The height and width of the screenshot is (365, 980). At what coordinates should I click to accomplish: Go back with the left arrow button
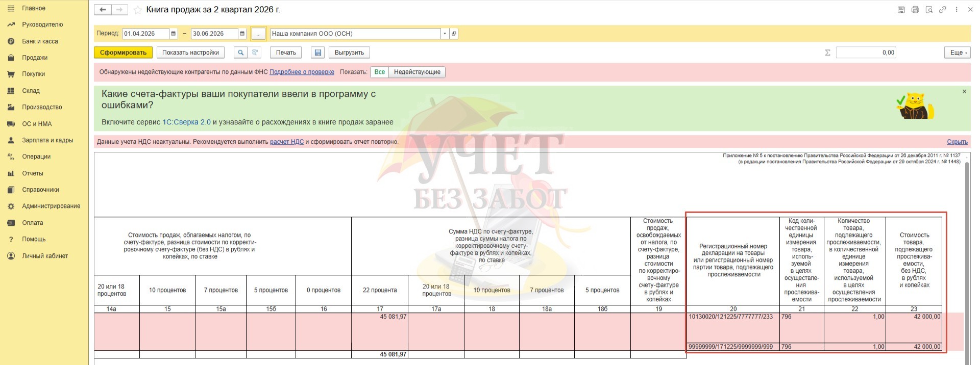[x=103, y=10]
